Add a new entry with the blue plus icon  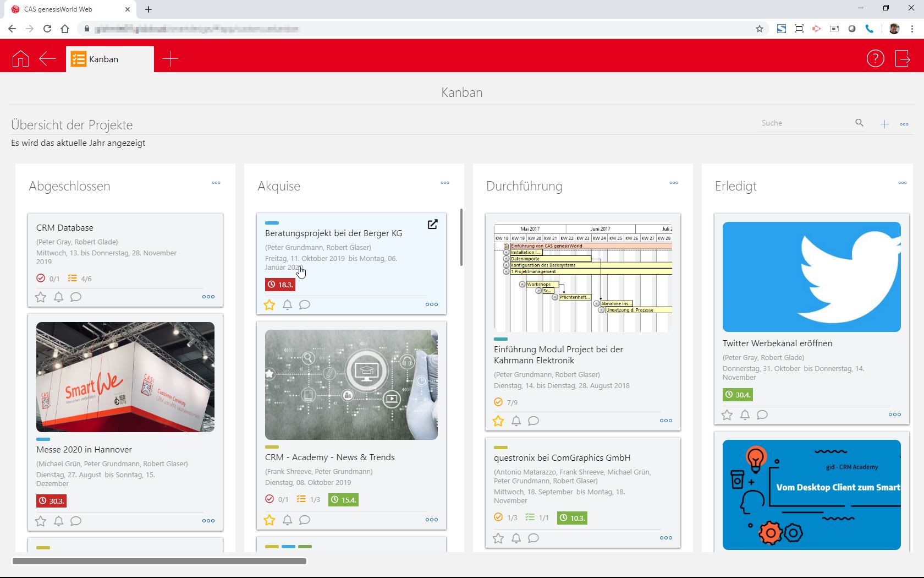(884, 124)
